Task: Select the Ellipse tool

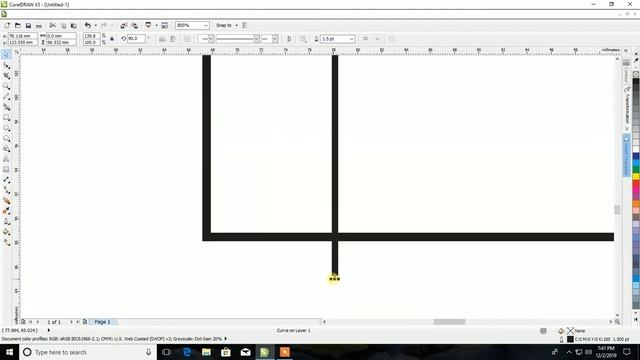Action: [6, 128]
